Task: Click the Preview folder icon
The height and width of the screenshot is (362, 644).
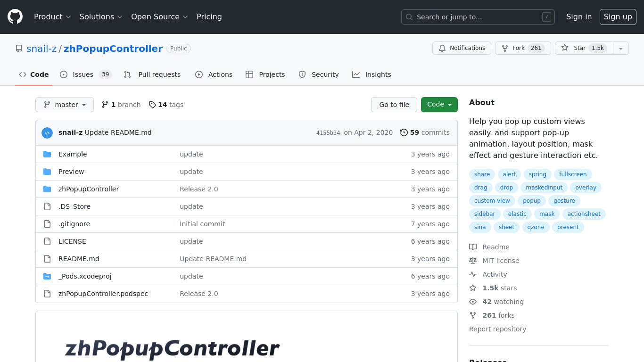Action: coord(47,172)
